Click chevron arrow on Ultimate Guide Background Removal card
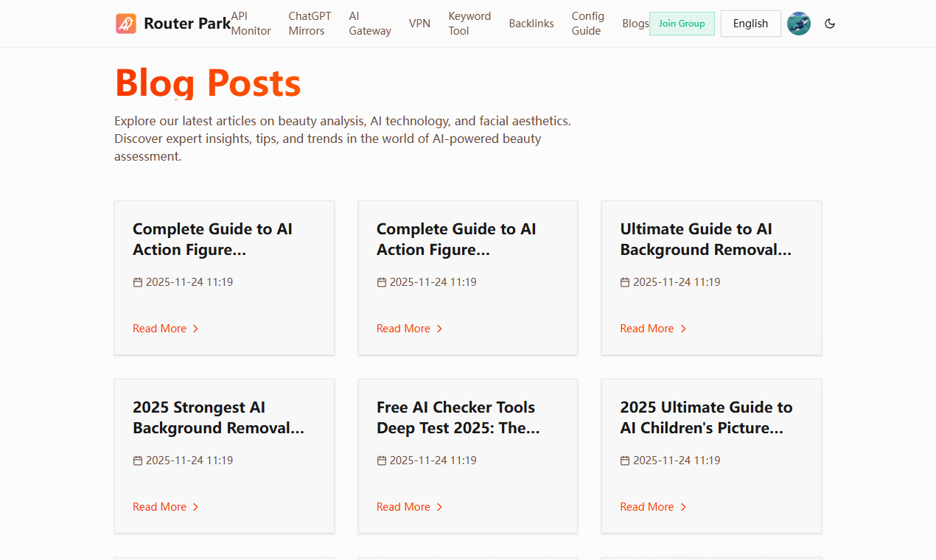Viewport: 936px width, 560px height. click(683, 329)
